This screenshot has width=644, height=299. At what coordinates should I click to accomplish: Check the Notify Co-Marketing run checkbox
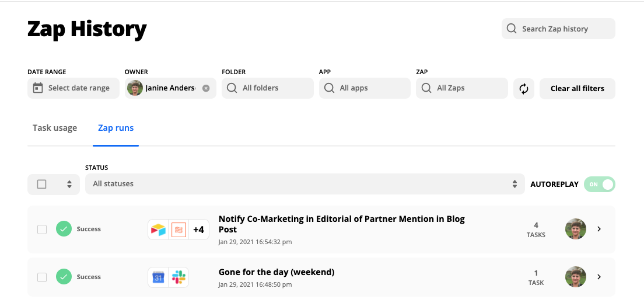coord(42,230)
